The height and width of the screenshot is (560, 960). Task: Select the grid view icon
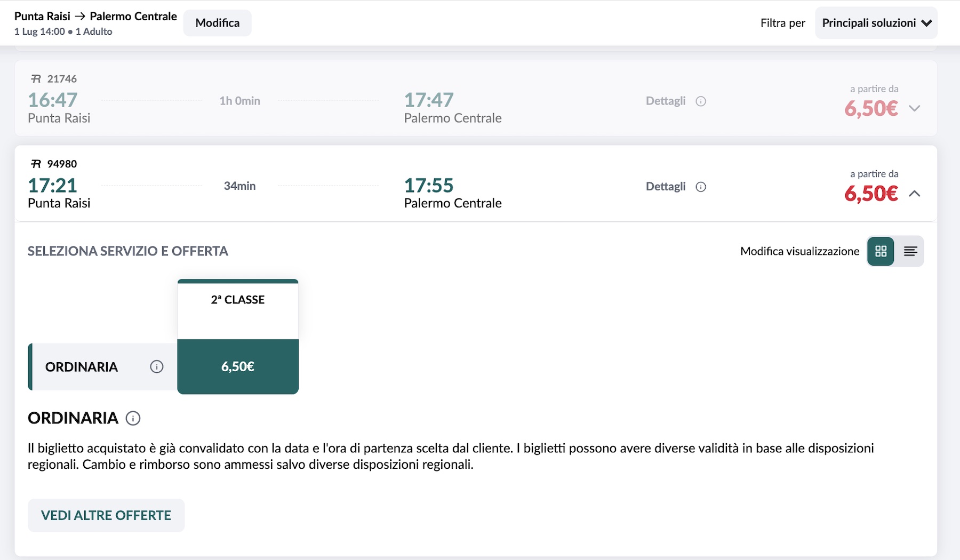click(x=881, y=251)
